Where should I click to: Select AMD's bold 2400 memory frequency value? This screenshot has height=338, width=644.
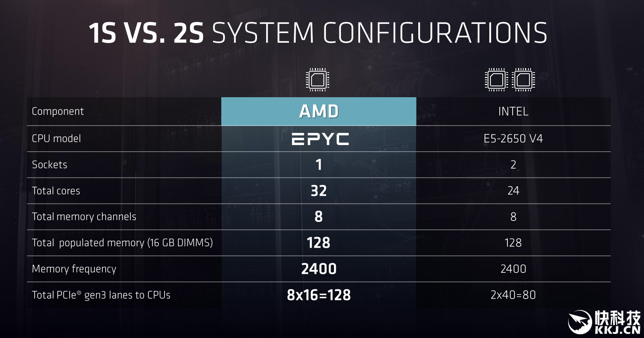pyautogui.click(x=319, y=269)
